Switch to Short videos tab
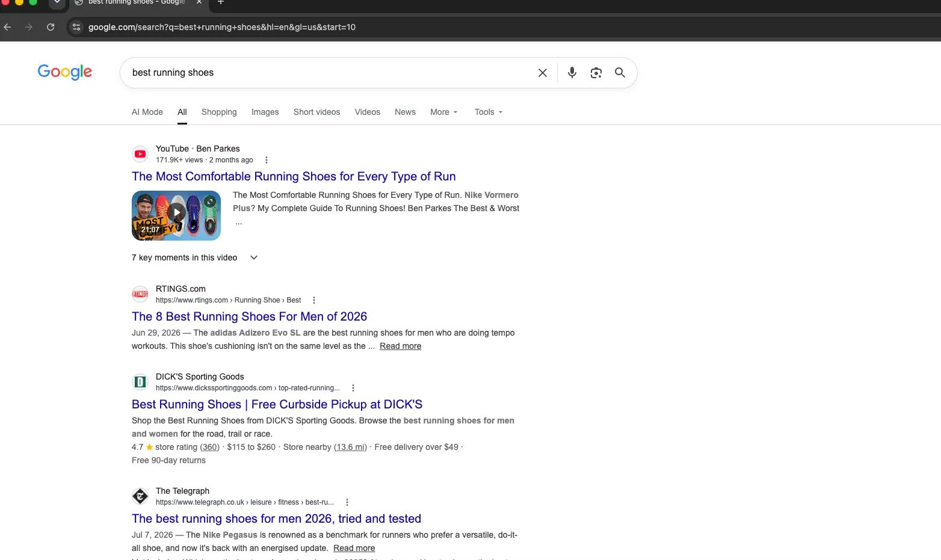Viewport: 941px width, 560px height. coord(317,112)
